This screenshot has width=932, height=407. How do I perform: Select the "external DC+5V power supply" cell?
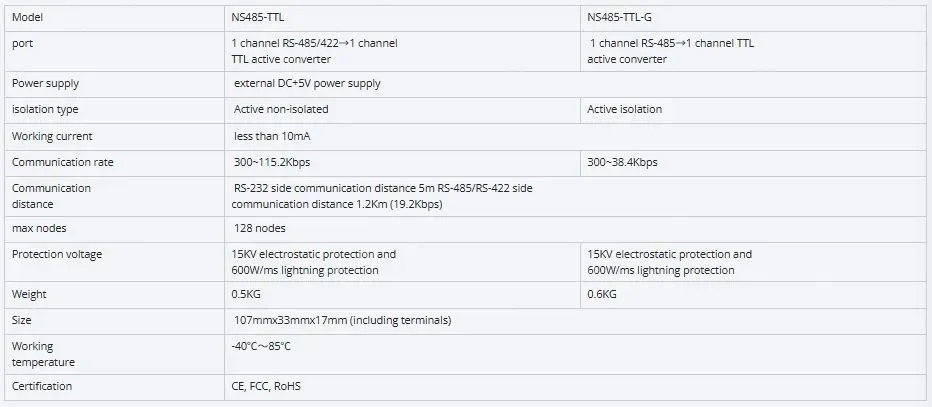pyautogui.click(x=307, y=84)
